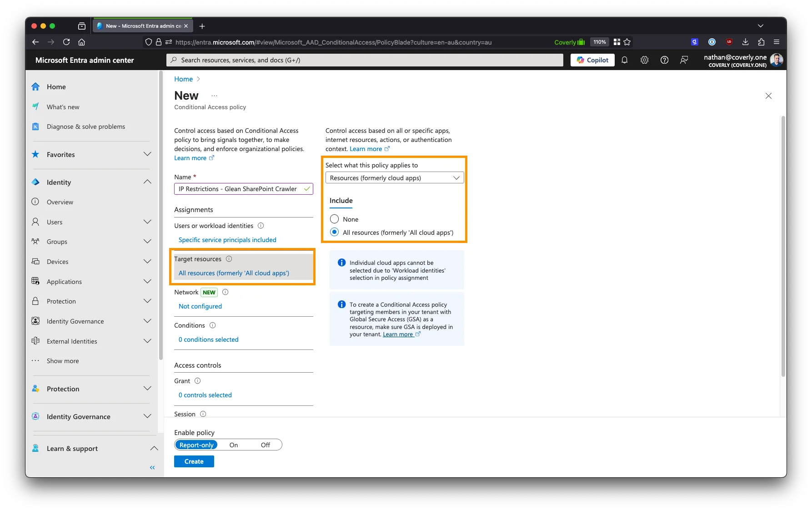Expand the Users section in sidebar
Viewport: 812px width, 511px height.
click(147, 222)
